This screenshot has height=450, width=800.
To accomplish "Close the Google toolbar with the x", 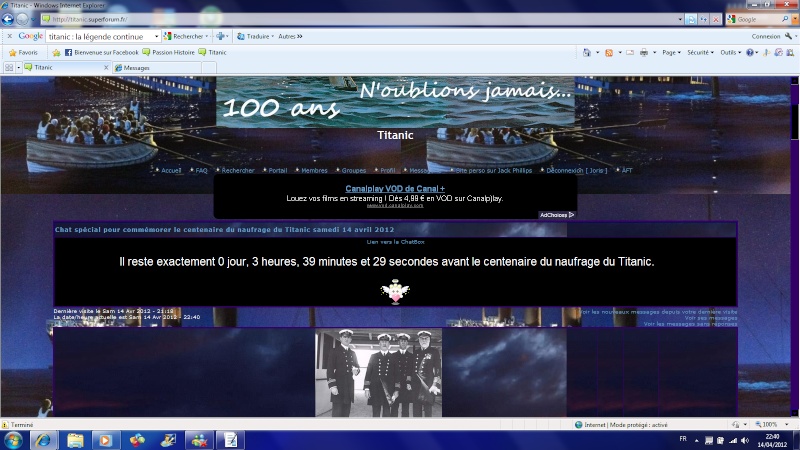I will [x=9, y=36].
